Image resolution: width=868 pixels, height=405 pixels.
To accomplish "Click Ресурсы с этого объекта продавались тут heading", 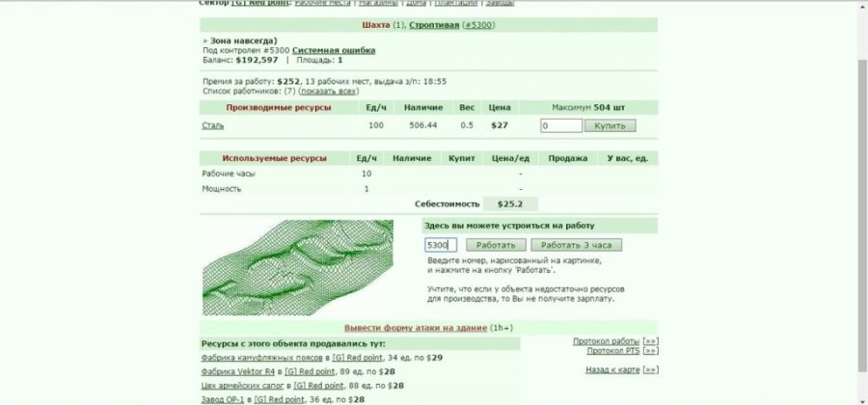I will 294,343.
